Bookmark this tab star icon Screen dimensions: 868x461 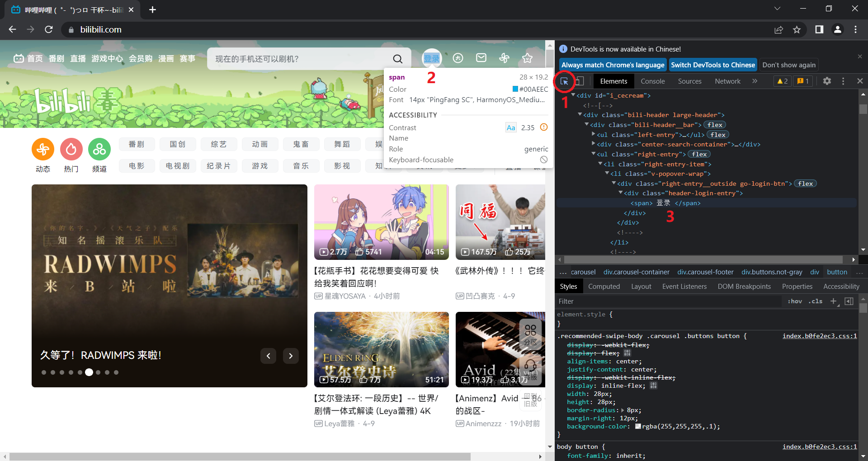pos(797,29)
